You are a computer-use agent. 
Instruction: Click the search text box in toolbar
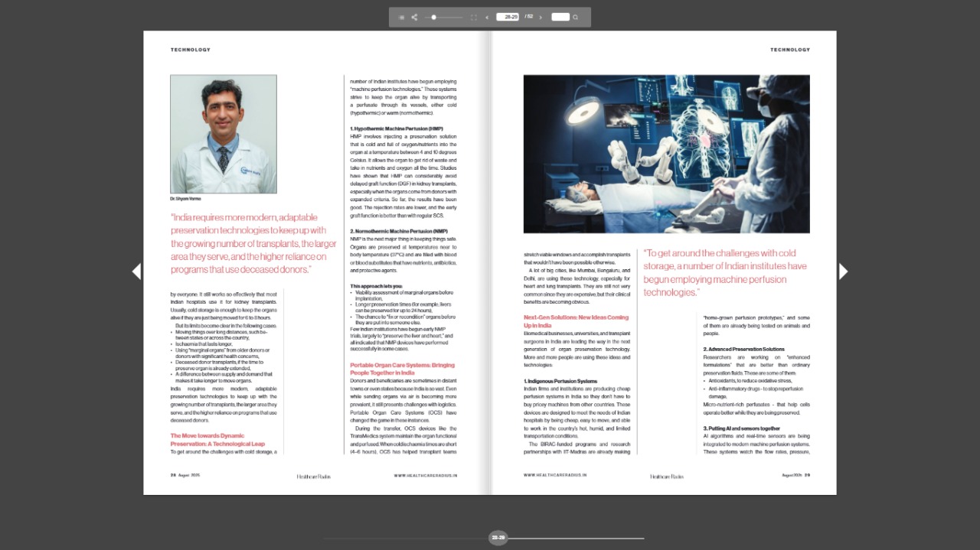(x=560, y=17)
